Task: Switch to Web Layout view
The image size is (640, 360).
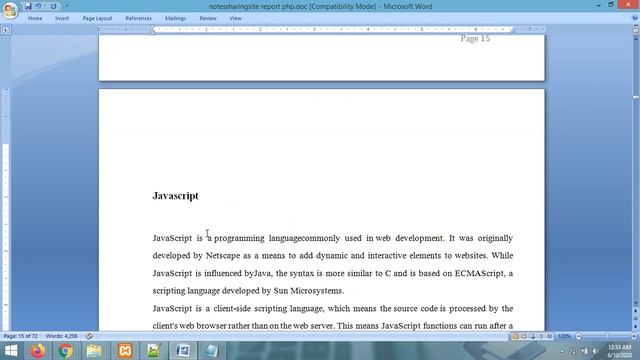Action: coord(533,336)
